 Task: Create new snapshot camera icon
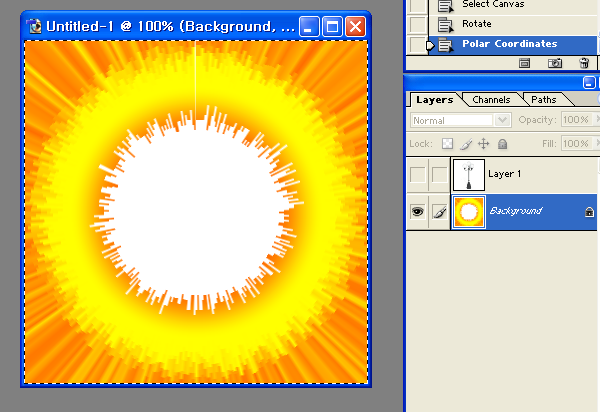(554, 63)
